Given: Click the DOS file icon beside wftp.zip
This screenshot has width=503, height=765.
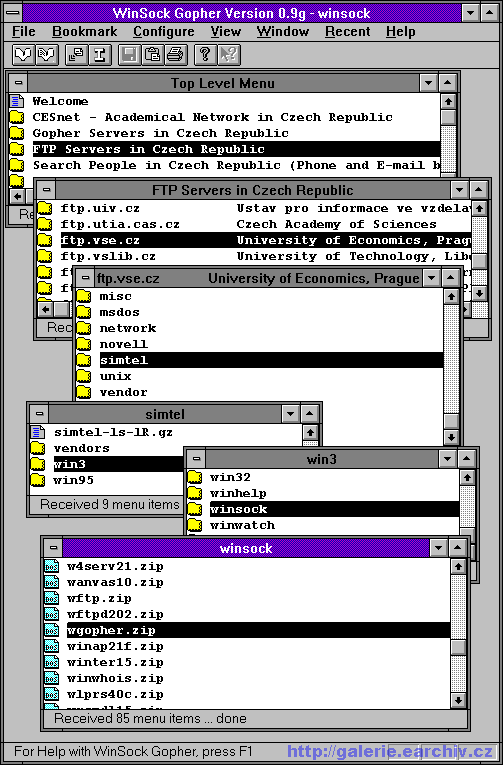Looking at the screenshot, I should pyautogui.click(x=51, y=599).
